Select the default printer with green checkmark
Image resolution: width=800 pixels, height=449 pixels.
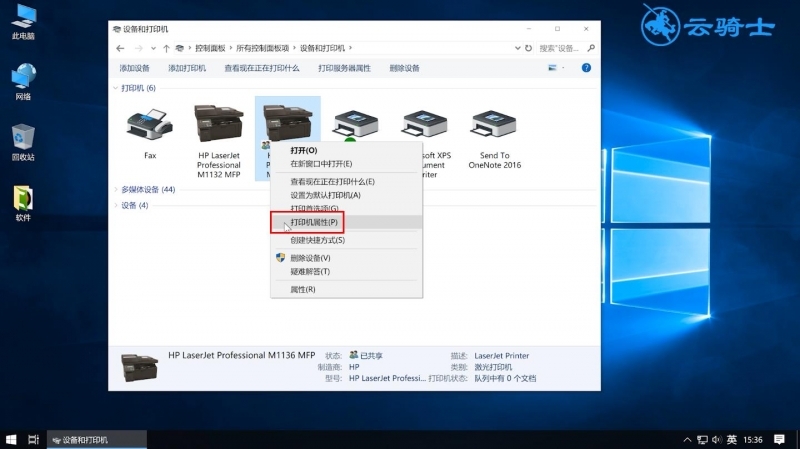point(356,124)
